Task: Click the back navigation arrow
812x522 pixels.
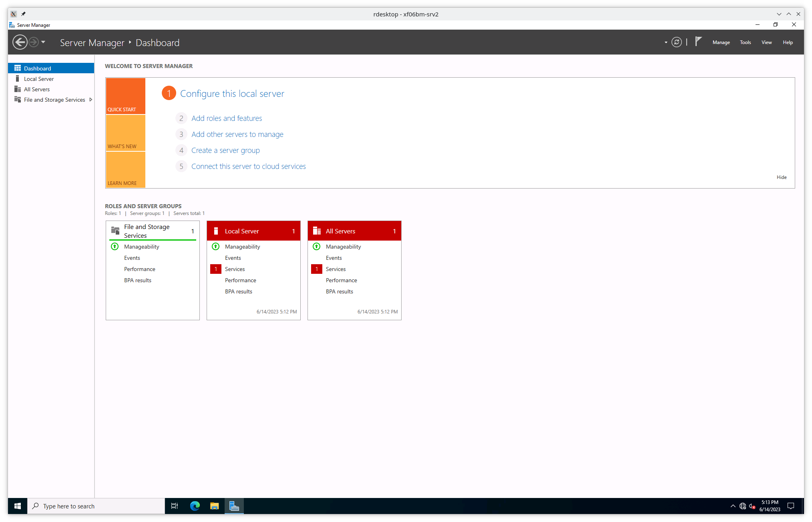Action: [x=20, y=42]
